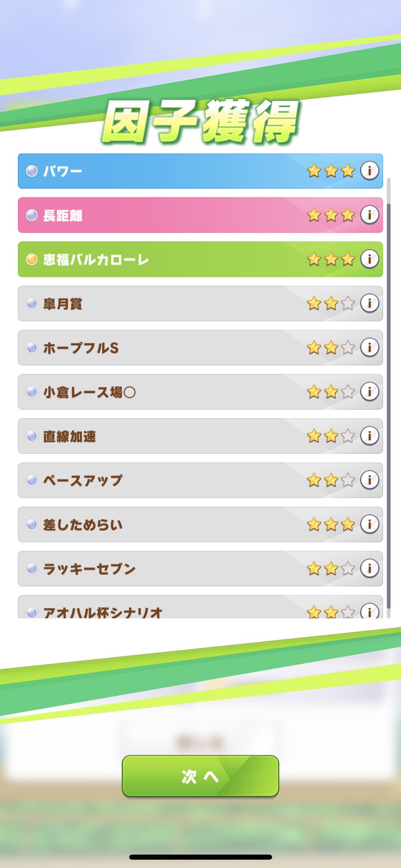Open ラッキーセブン info icon
Viewport: 401px width, 868px height.
pyautogui.click(x=370, y=568)
